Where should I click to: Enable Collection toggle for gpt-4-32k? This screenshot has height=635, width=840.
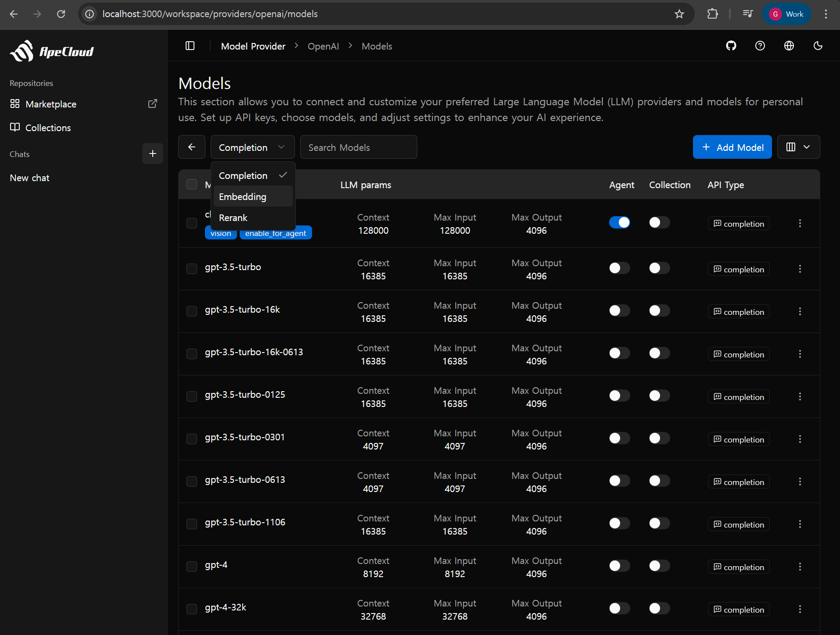pyautogui.click(x=659, y=608)
